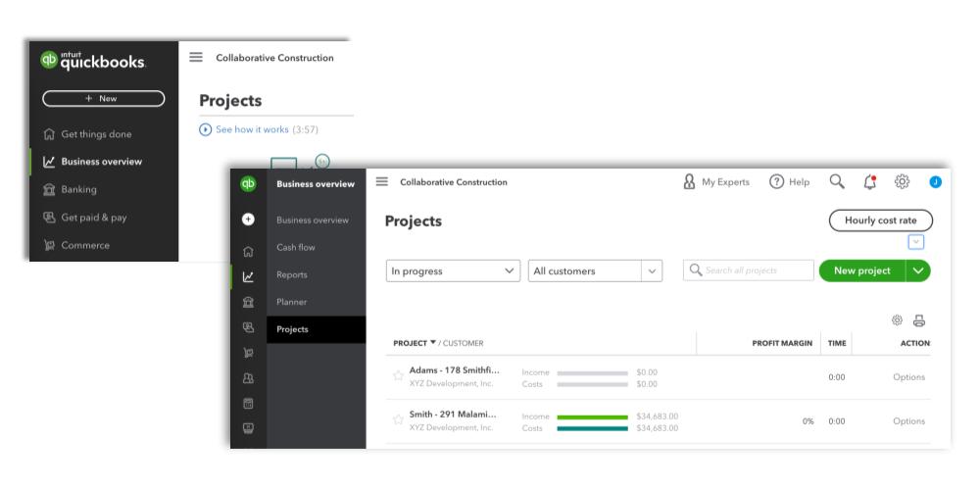Viewport: 980px width, 490px height.
Task: Click the teal Costs bar for Smith project
Action: [593, 429]
